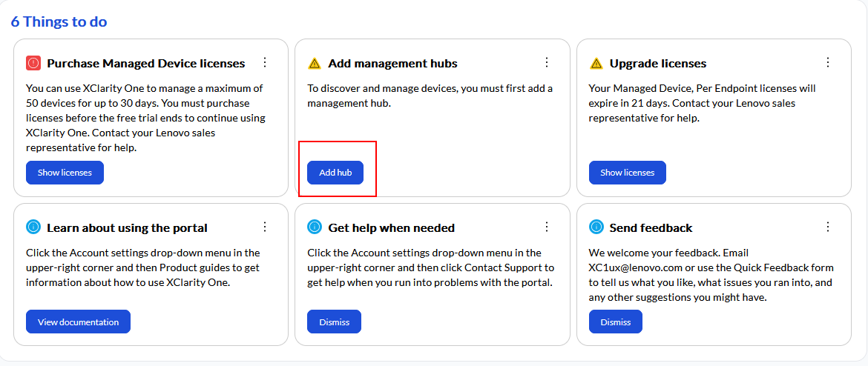The height and width of the screenshot is (366, 868).
Task: Dismiss the Get help when needed card
Action: click(x=334, y=322)
